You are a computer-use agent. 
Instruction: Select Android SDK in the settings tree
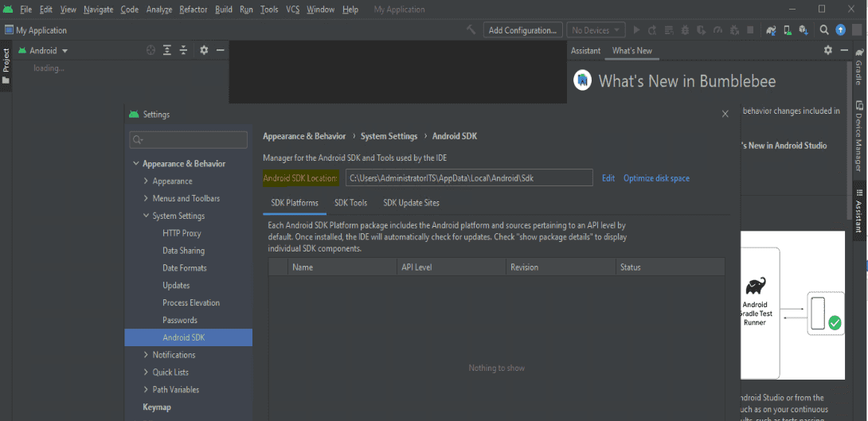point(188,337)
